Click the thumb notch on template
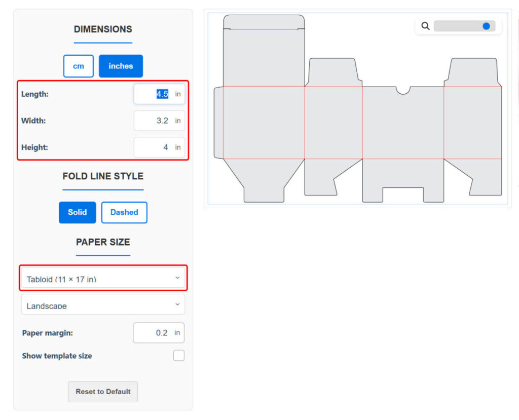This screenshot has width=519, height=420. [x=403, y=90]
